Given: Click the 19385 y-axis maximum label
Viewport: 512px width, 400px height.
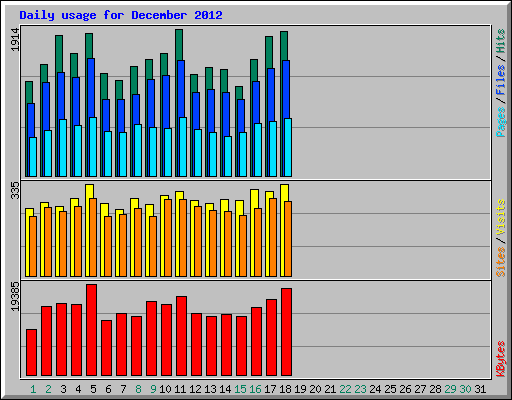Looking at the screenshot, I should pyautogui.click(x=15, y=296).
